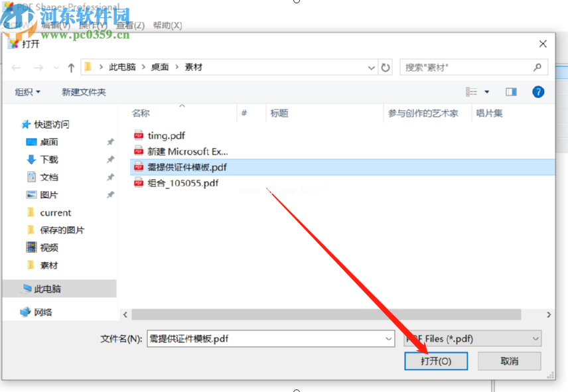Click the 此电脑 computer icon in sidebar
Screen dimensions: 568x392
pos(27,289)
